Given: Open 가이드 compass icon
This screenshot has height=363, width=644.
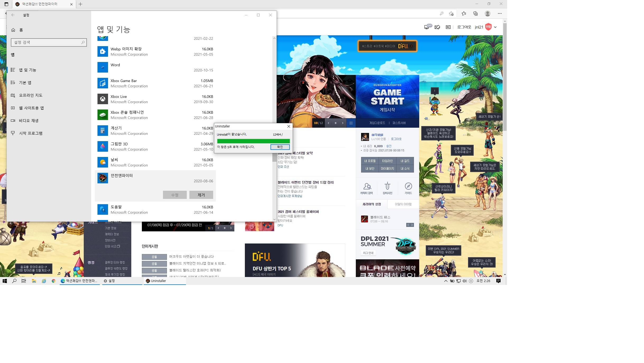Looking at the screenshot, I should coord(408,188).
